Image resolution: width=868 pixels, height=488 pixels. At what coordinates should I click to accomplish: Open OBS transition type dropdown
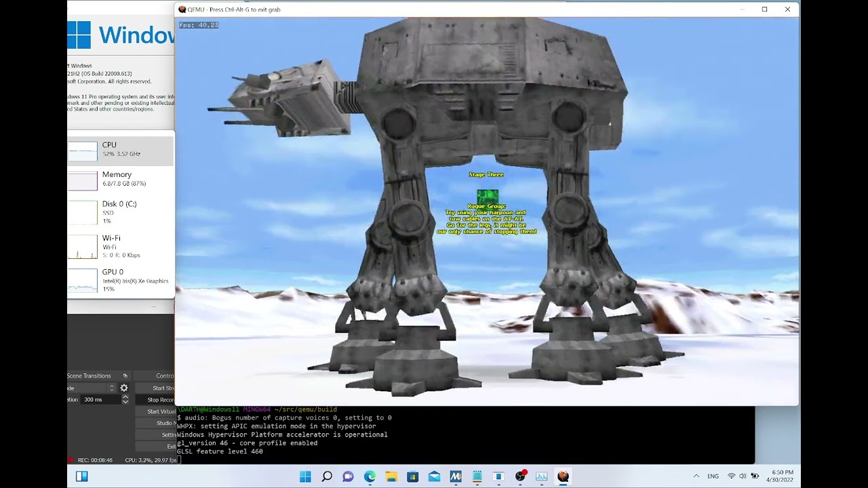click(92, 388)
